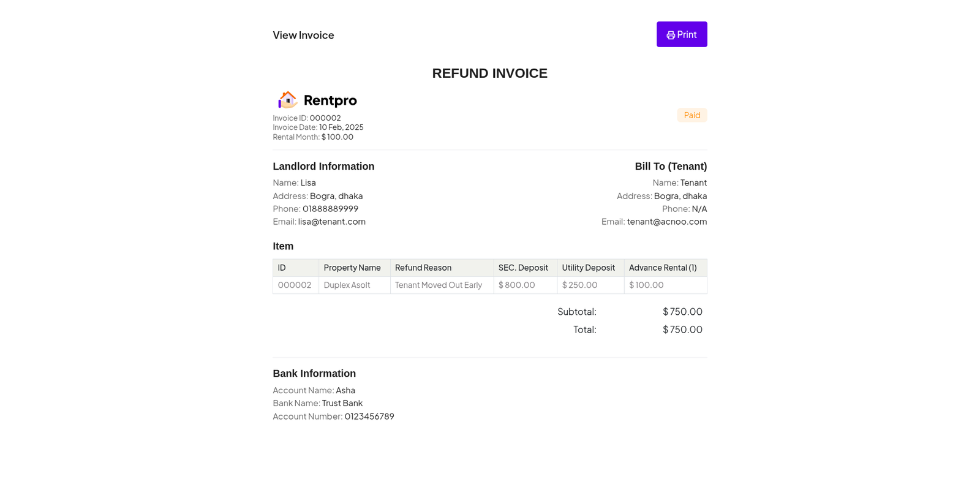Click landlord phone number 01888889999
Screen dimensions: 980x490
(330, 209)
